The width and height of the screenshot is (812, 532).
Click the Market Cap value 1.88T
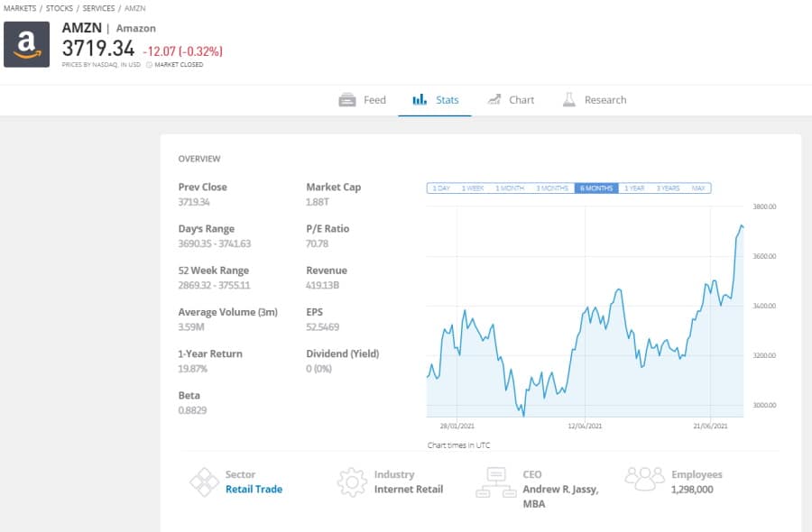tap(318, 202)
